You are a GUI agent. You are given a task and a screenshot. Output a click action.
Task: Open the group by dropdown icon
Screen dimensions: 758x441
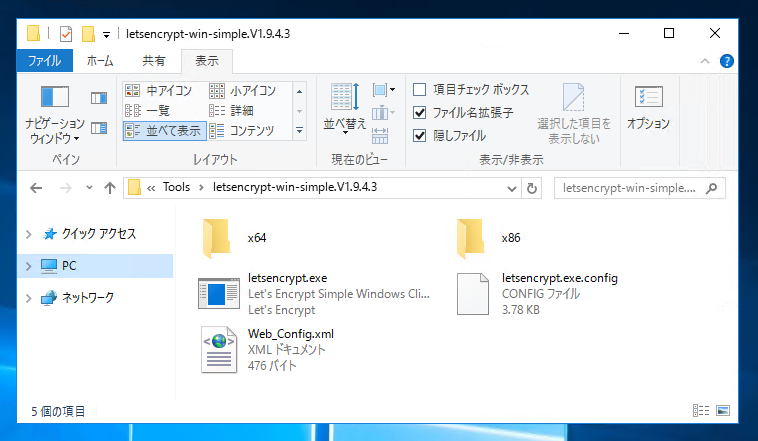(384, 89)
